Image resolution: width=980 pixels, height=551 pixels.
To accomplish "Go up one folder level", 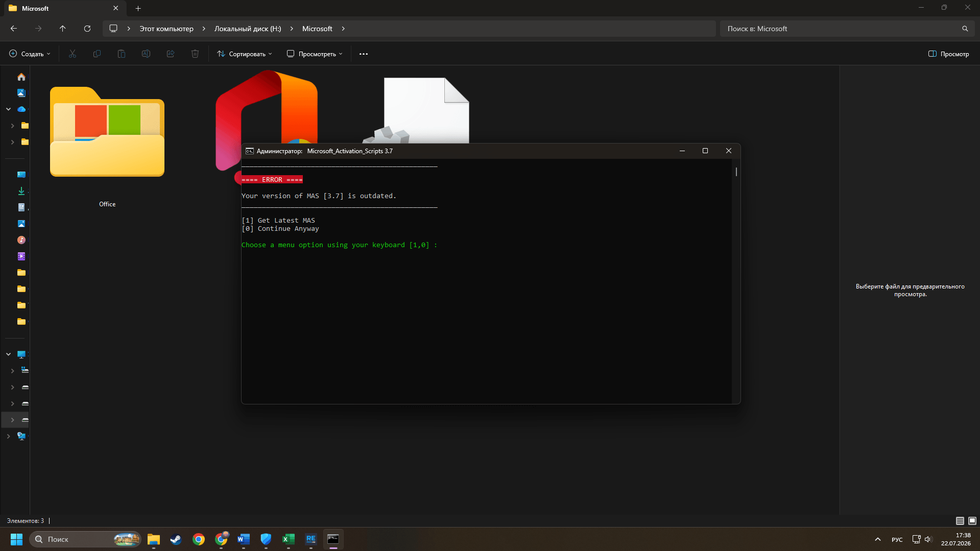I will point(63,29).
